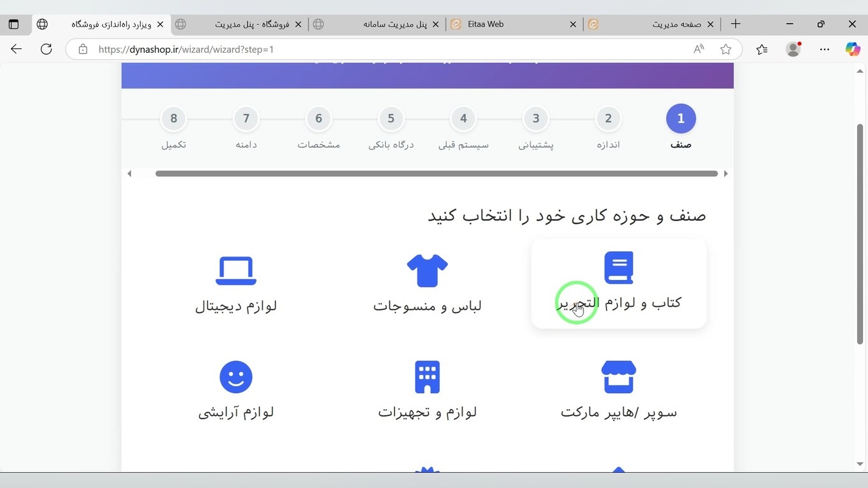Close the «پنل مدیریت سامانه» tab
This screenshot has width=868, height=488.
point(435,24)
